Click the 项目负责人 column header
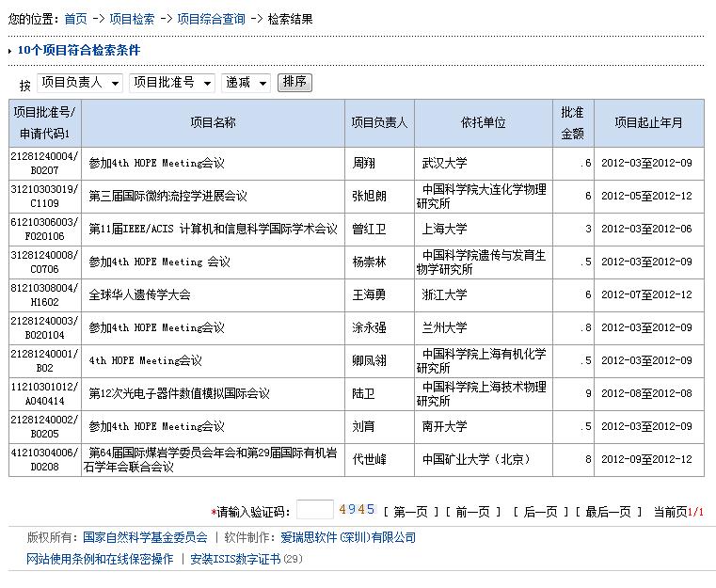Screen dimensions: 716x588 [x=379, y=123]
